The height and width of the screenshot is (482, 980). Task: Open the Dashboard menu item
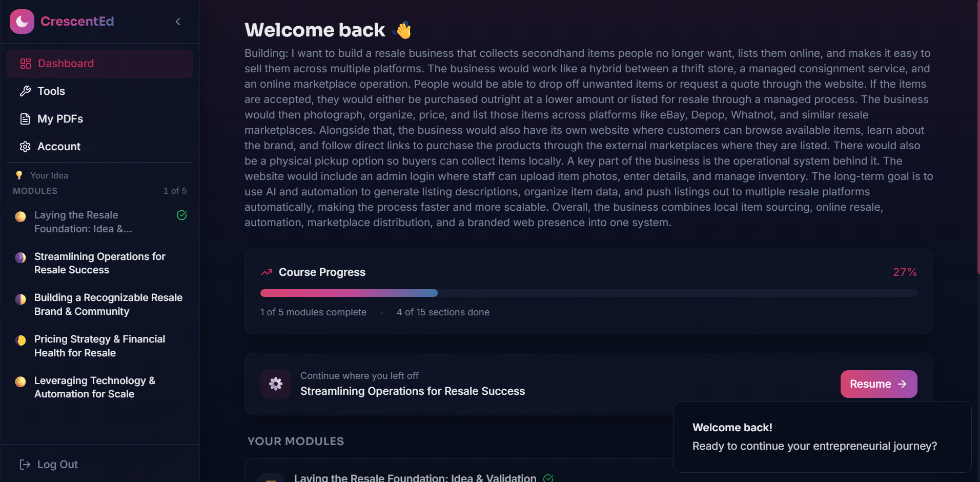tap(100, 64)
